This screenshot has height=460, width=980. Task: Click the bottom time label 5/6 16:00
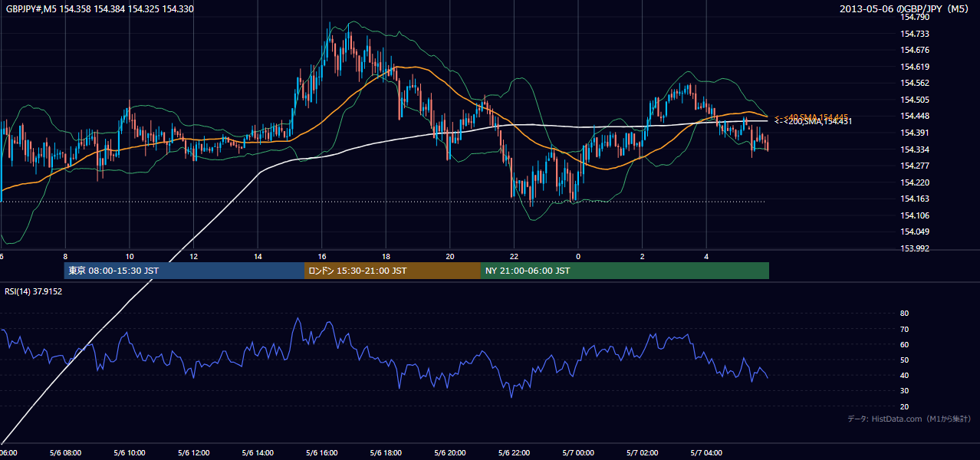point(322,453)
